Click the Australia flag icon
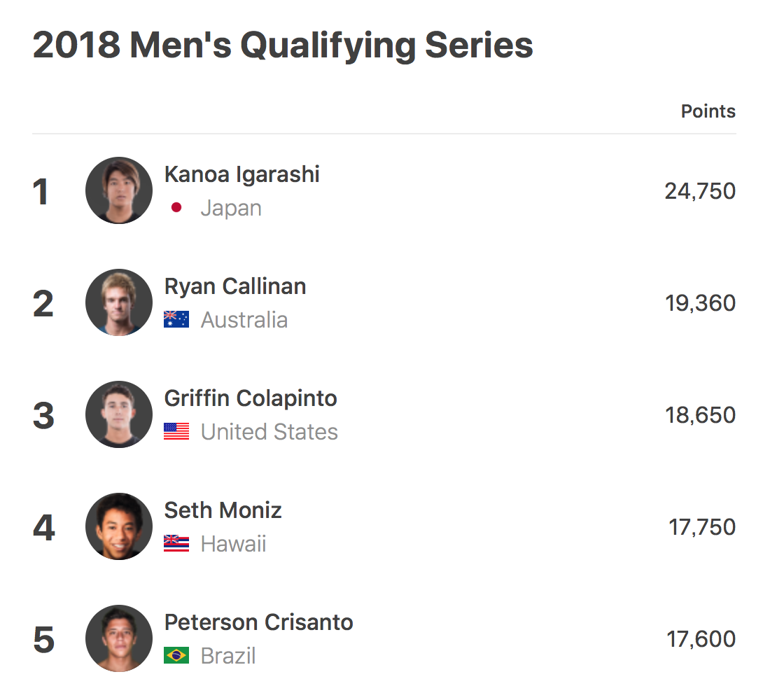This screenshot has width=784, height=700. (x=176, y=320)
